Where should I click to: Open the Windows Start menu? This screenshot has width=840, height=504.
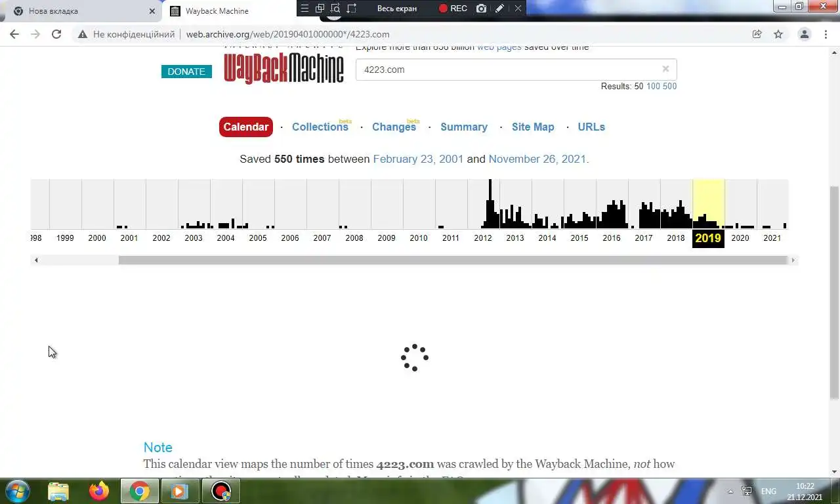(17, 491)
